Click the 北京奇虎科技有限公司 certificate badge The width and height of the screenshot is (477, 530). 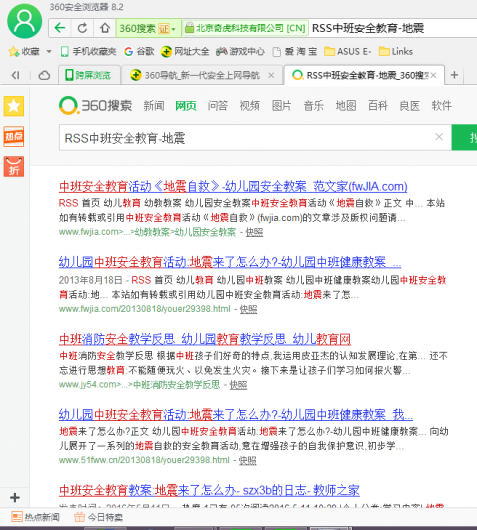pos(246,28)
